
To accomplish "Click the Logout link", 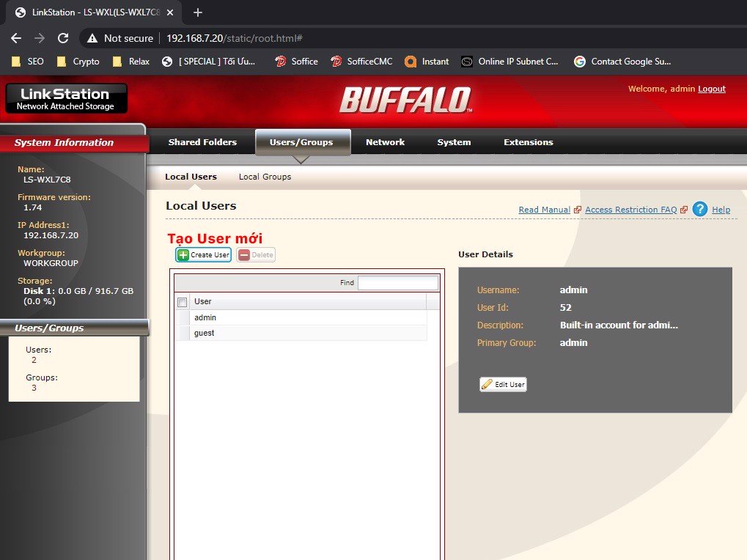I will (x=712, y=89).
